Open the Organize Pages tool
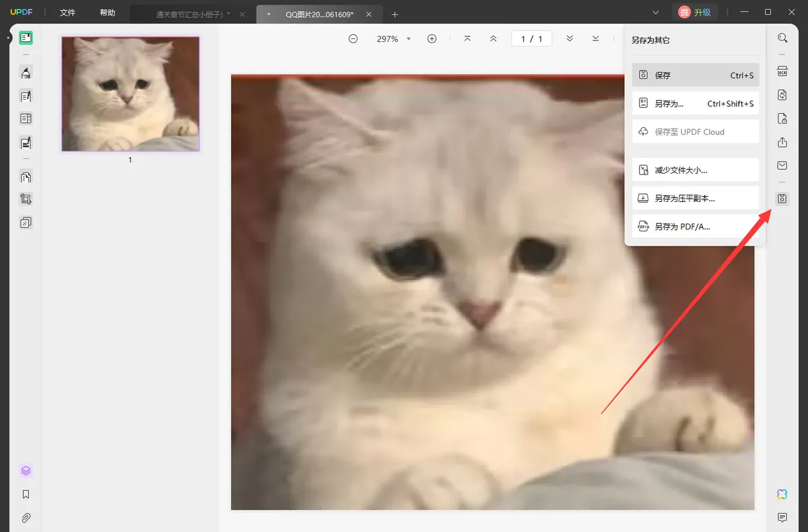Image resolution: width=808 pixels, height=532 pixels. point(26,177)
